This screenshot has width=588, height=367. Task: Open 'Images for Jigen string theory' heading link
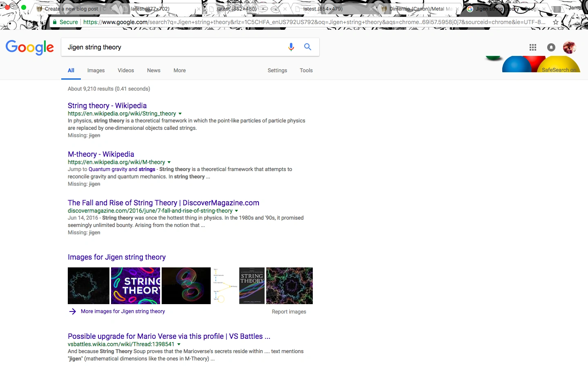117,257
